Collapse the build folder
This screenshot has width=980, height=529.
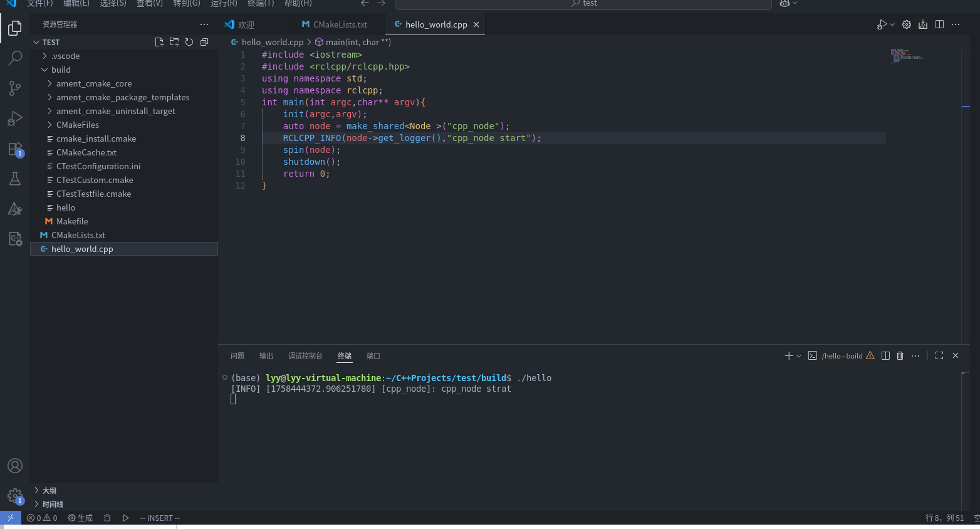[x=124, y=70]
